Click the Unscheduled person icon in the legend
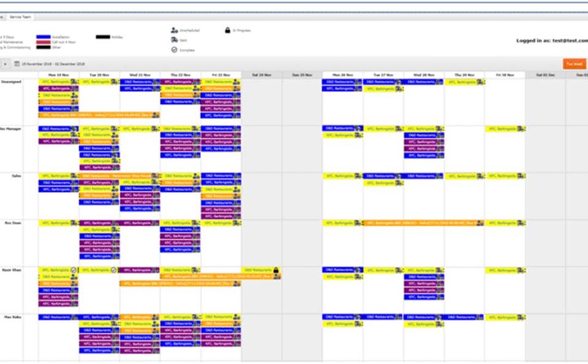This screenshot has height=364, width=588. click(x=175, y=30)
